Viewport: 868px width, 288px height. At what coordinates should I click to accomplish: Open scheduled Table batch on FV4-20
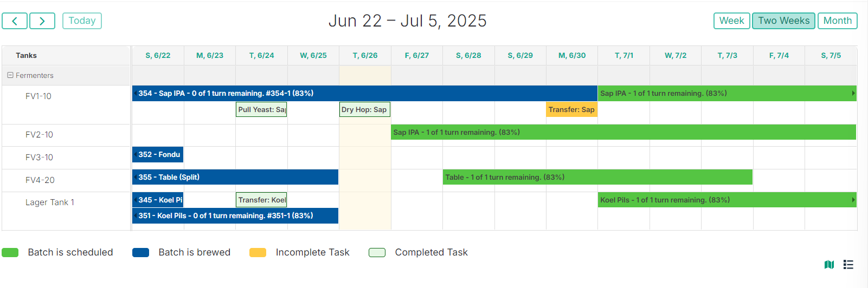597,177
